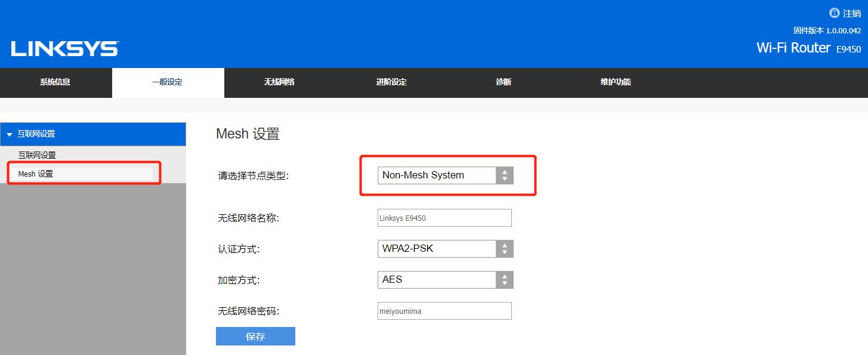Click the 无线网络名称 input field

click(x=444, y=217)
